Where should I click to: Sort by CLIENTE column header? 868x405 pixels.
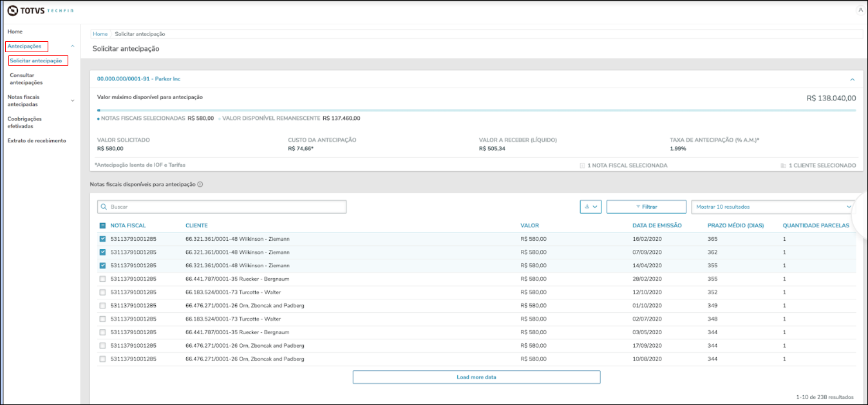point(196,225)
